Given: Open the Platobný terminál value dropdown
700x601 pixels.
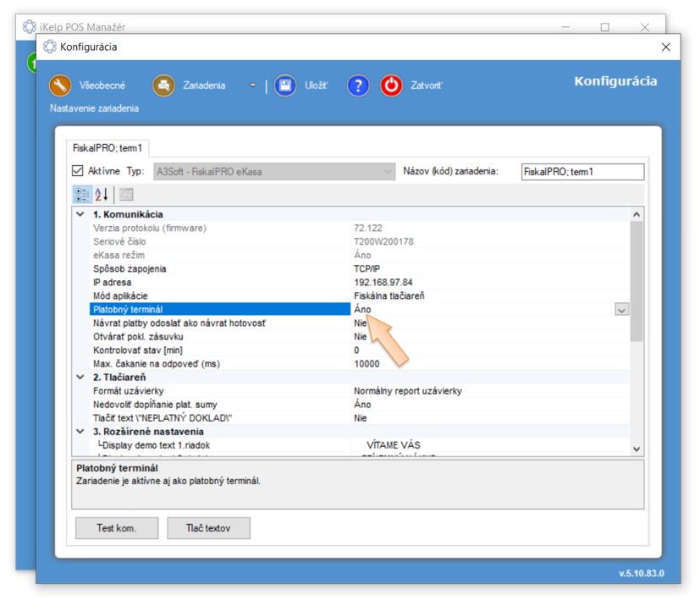Looking at the screenshot, I should coord(622,311).
